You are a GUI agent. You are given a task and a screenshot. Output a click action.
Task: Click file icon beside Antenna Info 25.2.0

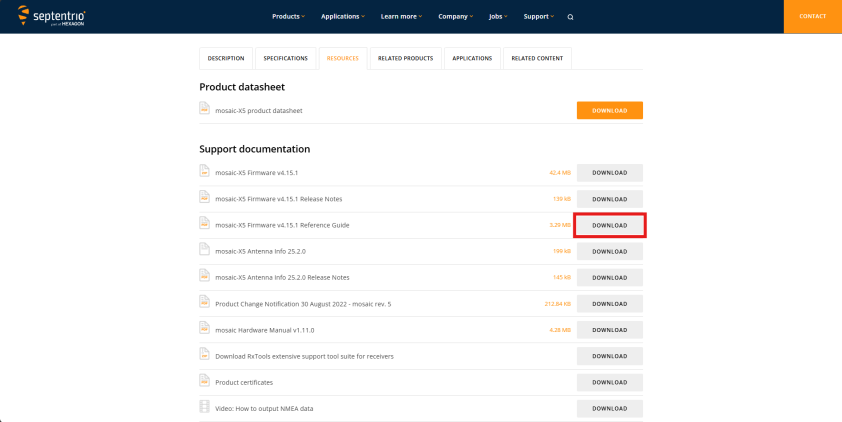tap(205, 249)
